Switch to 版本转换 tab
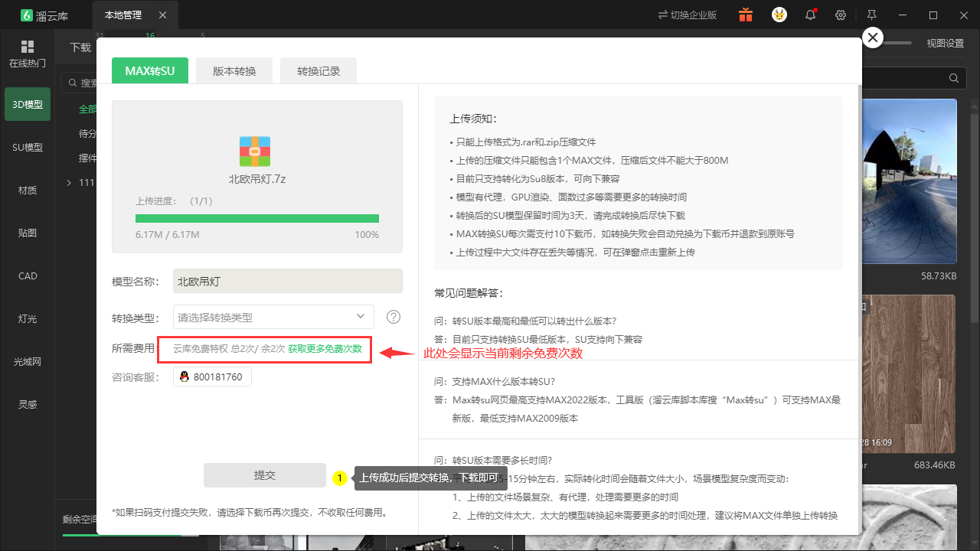The image size is (980, 551). (234, 71)
